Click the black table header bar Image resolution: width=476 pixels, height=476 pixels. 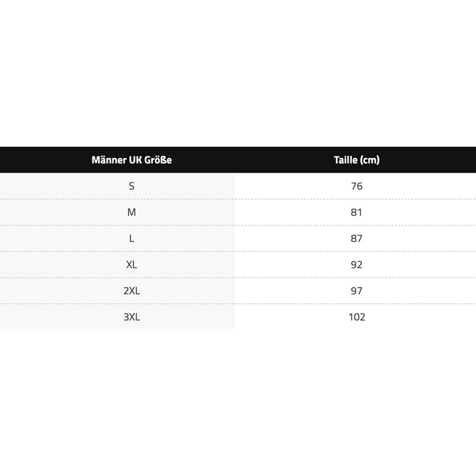click(238, 160)
